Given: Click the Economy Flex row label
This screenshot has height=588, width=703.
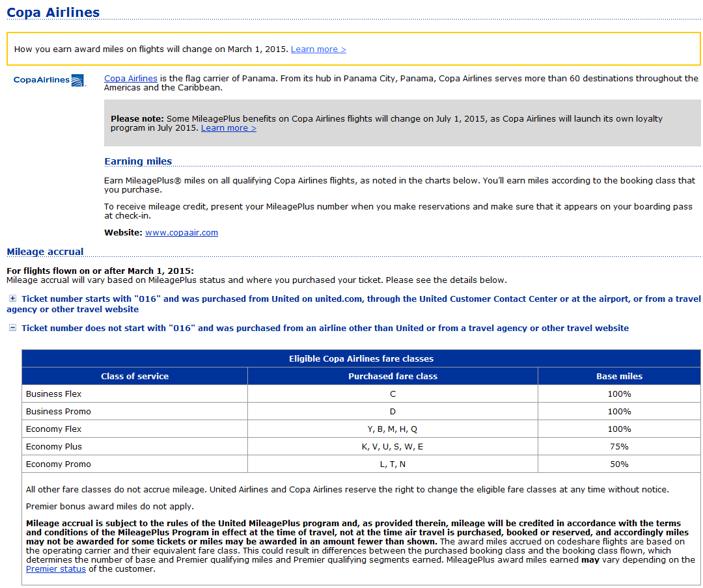Looking at the screenshot, I should pos(54,429).
